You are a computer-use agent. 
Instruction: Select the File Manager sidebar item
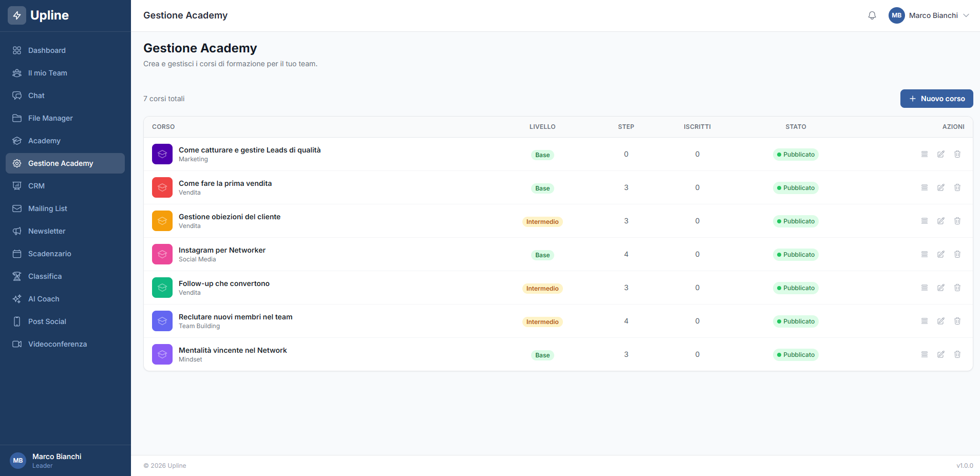tap(50, 118)
